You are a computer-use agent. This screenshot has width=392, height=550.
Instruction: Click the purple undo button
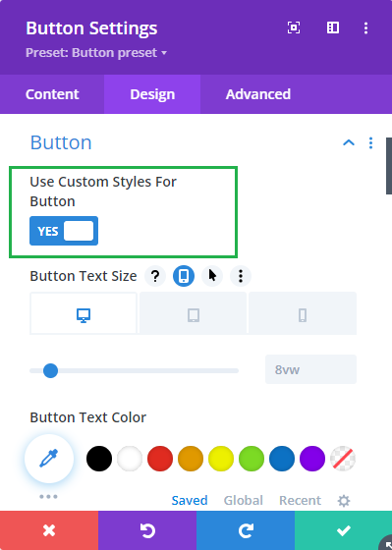coord(147,530)
